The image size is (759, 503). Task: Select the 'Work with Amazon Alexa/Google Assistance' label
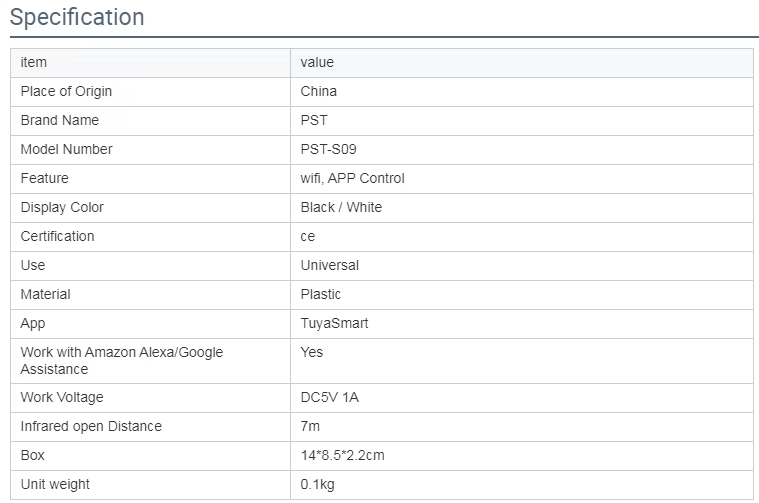point(121,360)
